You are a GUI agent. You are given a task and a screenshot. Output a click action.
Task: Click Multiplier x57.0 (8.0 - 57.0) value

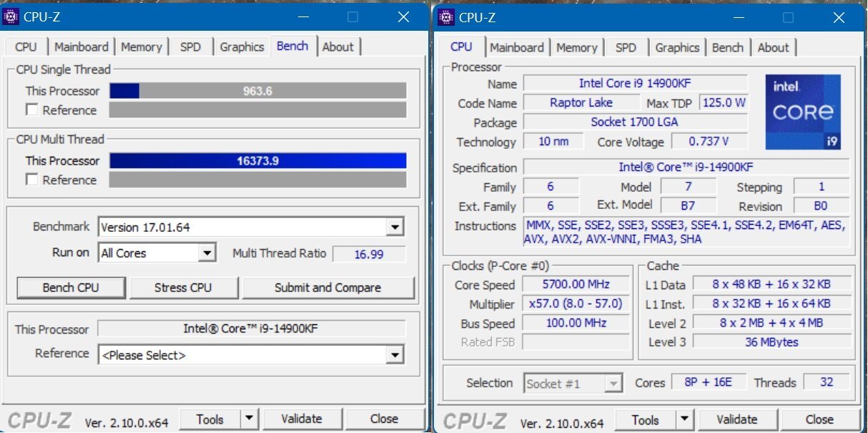[575, 303]
